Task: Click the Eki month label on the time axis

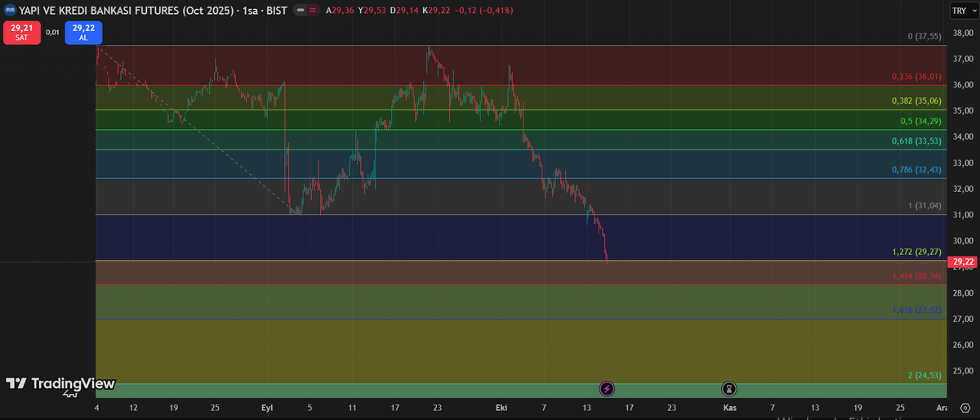Action: pos(501,406)
